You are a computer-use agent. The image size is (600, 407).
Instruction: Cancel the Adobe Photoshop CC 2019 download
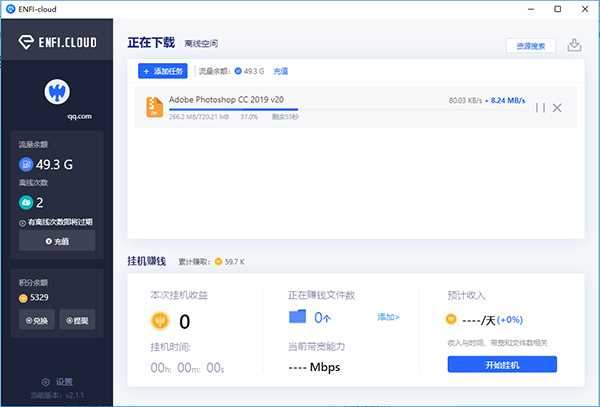pyautogui.click(x=557, y=108)
